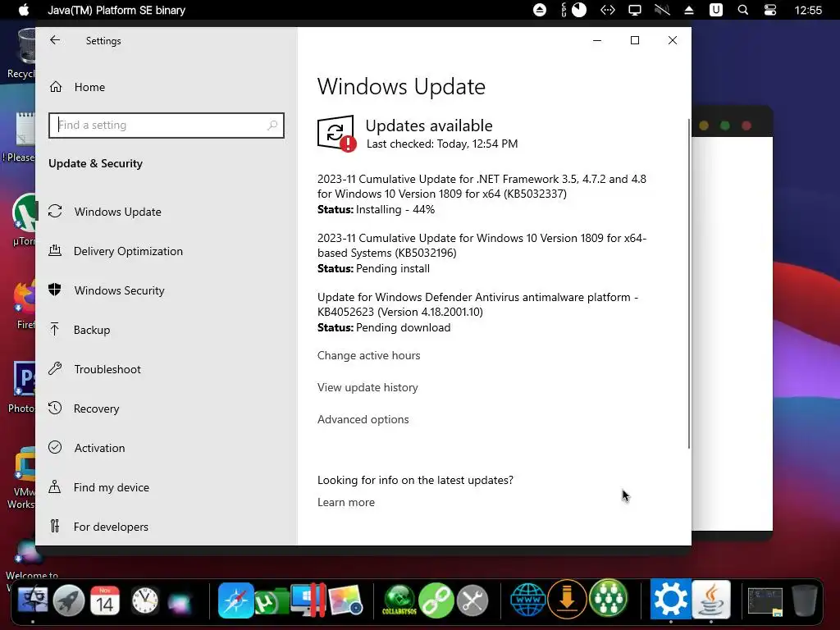Click the Windows Defender KB4052623 update text

(477, 304)
